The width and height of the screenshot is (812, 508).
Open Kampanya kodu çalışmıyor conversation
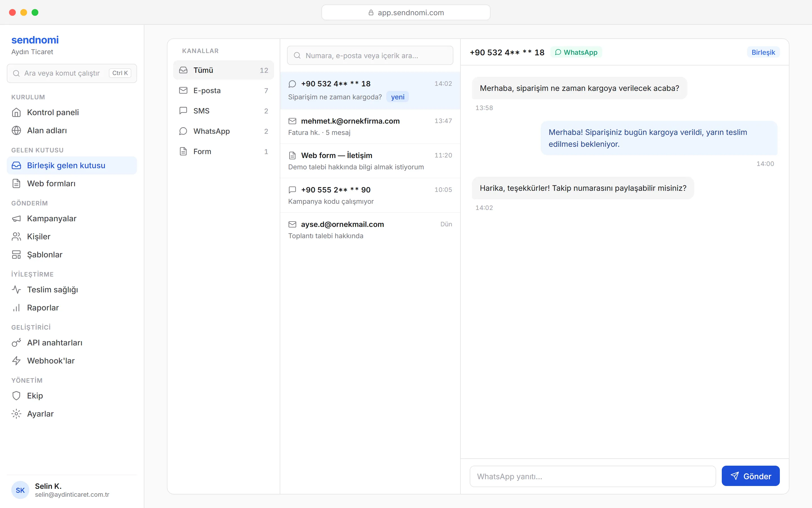click(370, 196)
